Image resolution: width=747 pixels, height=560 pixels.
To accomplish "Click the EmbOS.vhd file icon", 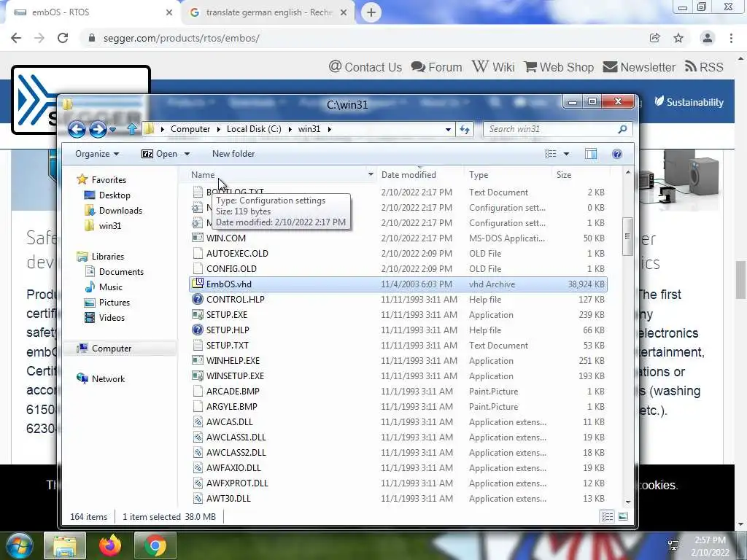I will 198,284.
